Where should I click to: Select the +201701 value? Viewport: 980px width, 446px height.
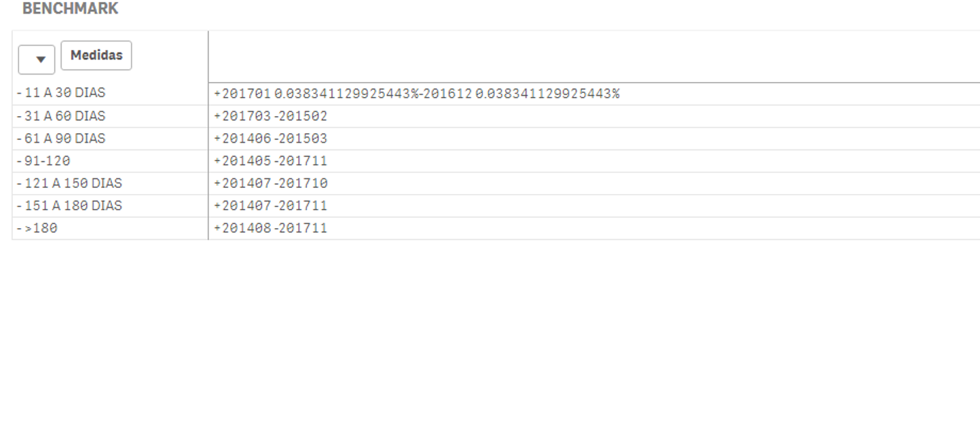pos(242,94)
